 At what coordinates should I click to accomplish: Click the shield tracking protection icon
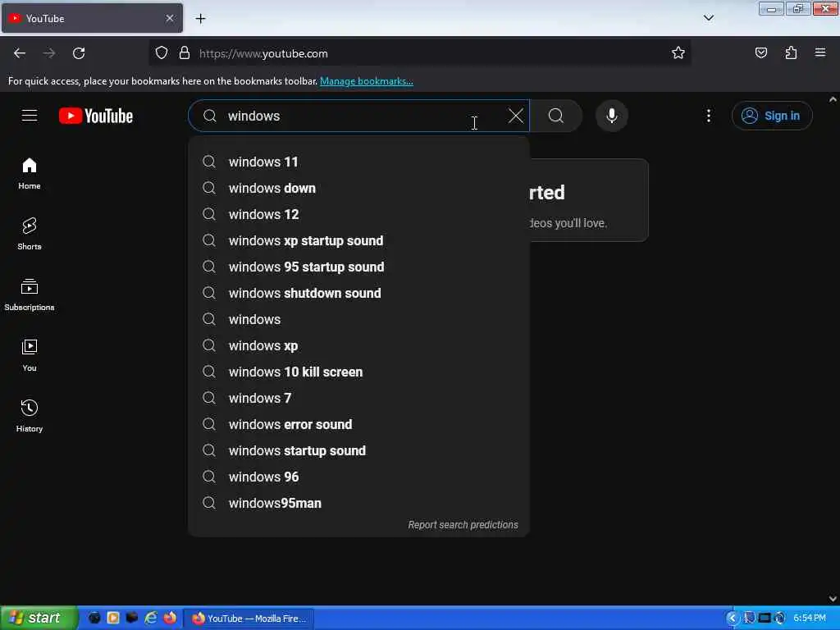[x=162, y=53]
